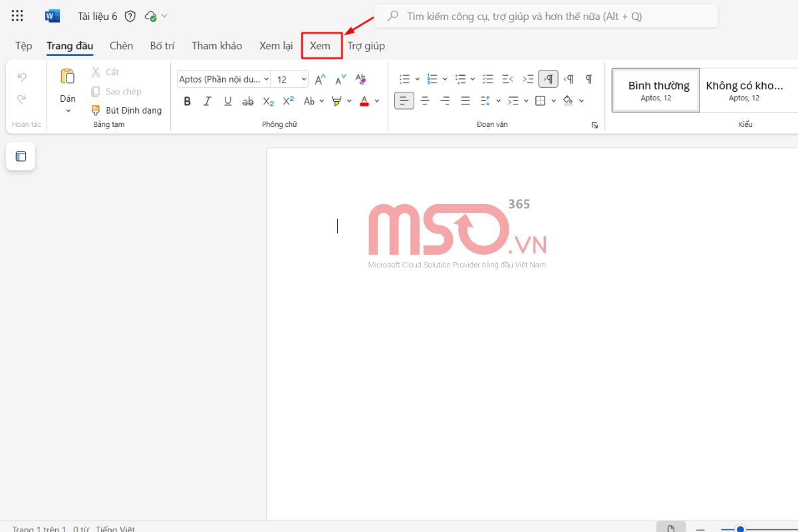Viewport: 798px width, 532px height.
Task: Toggle bold formatting
Action: pos(187,101)
